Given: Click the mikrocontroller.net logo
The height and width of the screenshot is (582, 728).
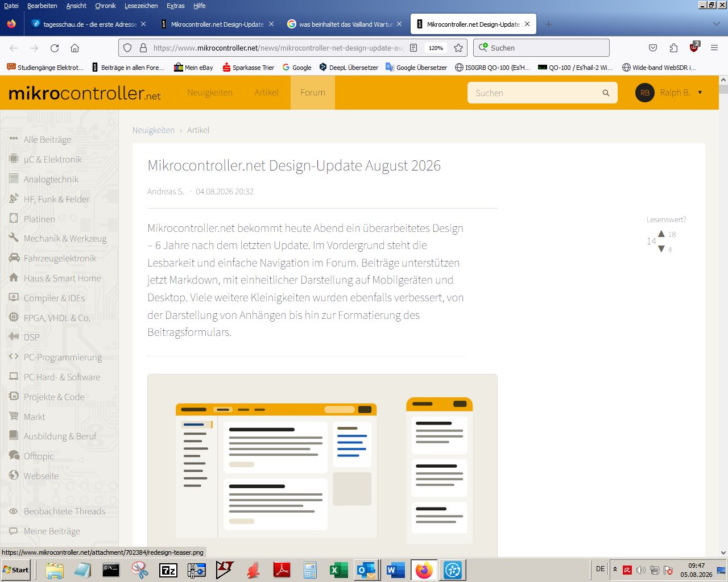Looking at the screenshot, I should pos(85,93).
